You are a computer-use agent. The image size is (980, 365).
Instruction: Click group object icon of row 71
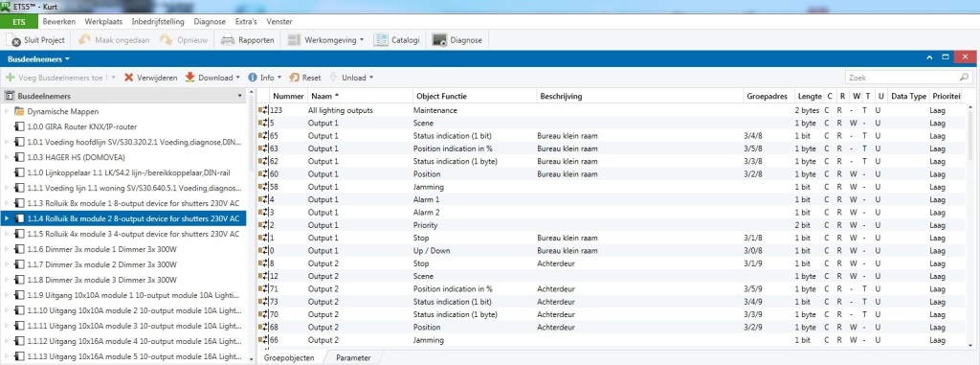pos(262,288)
